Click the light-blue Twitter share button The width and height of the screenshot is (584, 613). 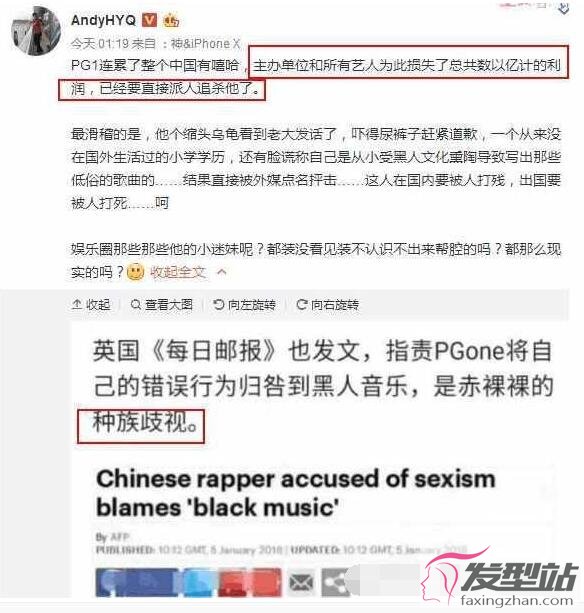(199, 583)
